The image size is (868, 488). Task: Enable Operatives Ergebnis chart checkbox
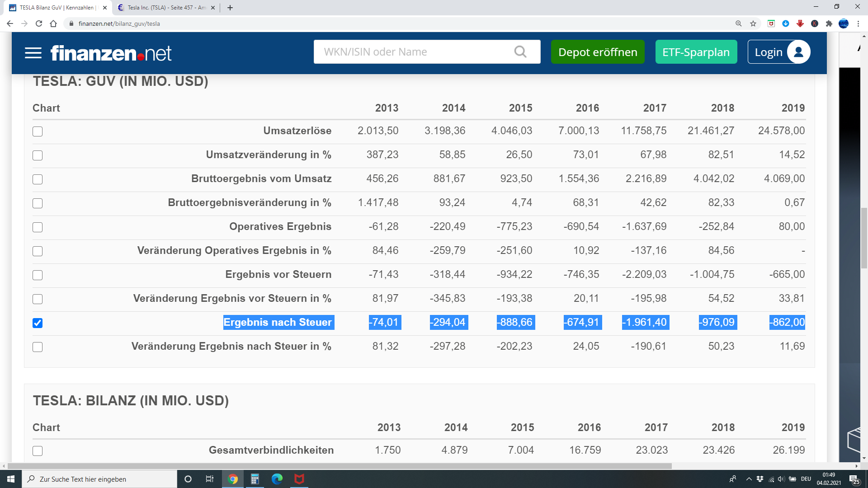tap(38, 227)
